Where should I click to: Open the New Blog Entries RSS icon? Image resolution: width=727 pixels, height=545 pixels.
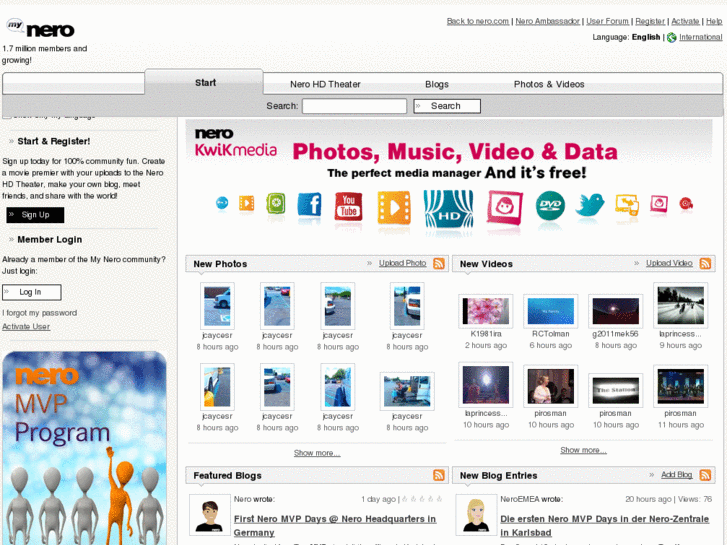click(705, 475)
